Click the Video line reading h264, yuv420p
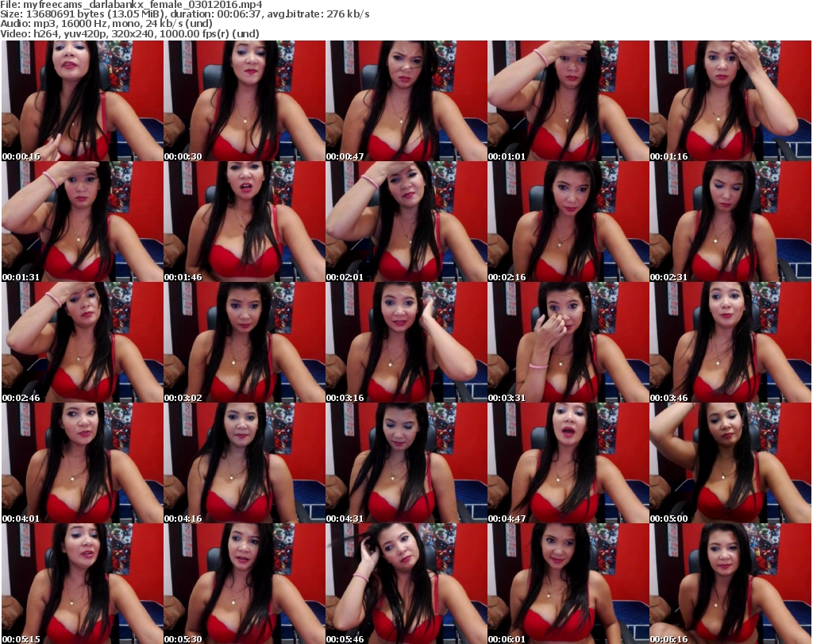 click(x=129, y=33)
